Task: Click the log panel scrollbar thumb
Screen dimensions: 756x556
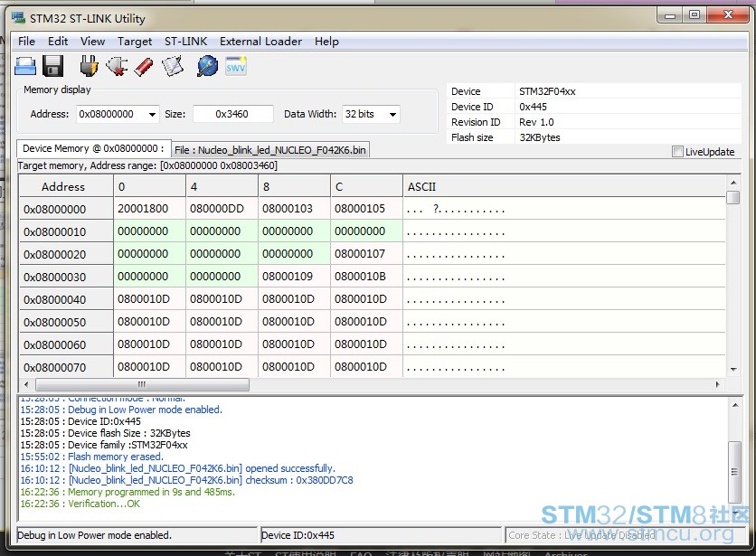Action: pyautogui.click(x=735, y=472)
